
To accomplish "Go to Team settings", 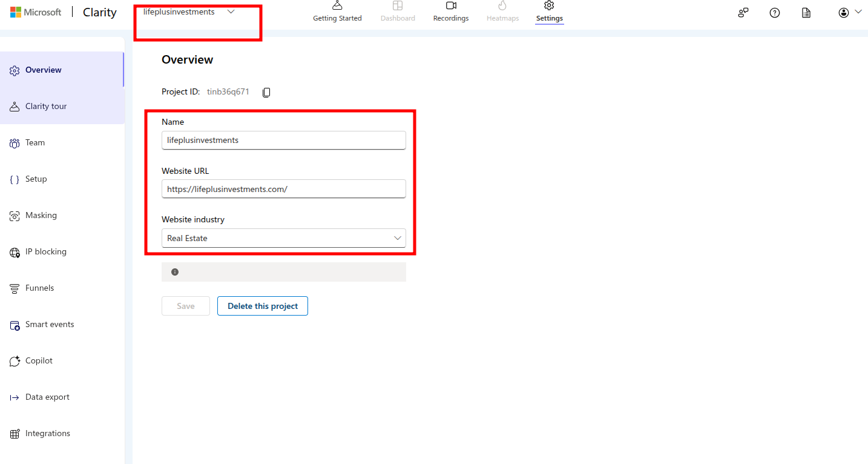I will pyautogui.click(x=62, y=143).
